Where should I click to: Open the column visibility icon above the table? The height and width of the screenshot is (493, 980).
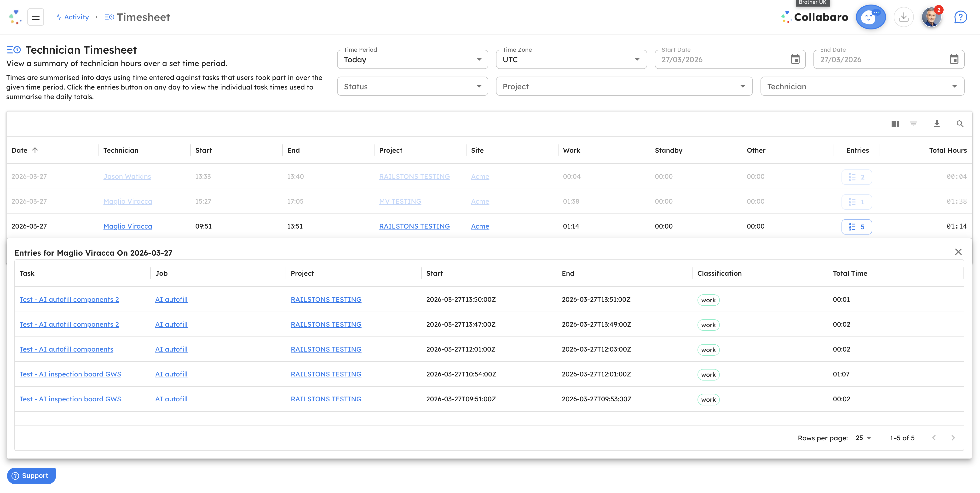[x=895, y=124]
